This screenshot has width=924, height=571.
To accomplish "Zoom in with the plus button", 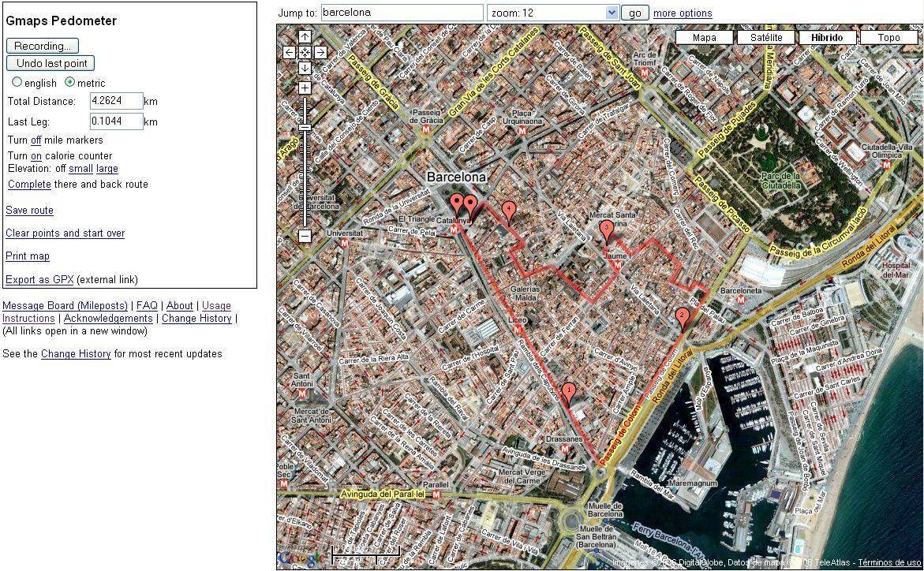I will pyautogui.click(x=305, y=88).
